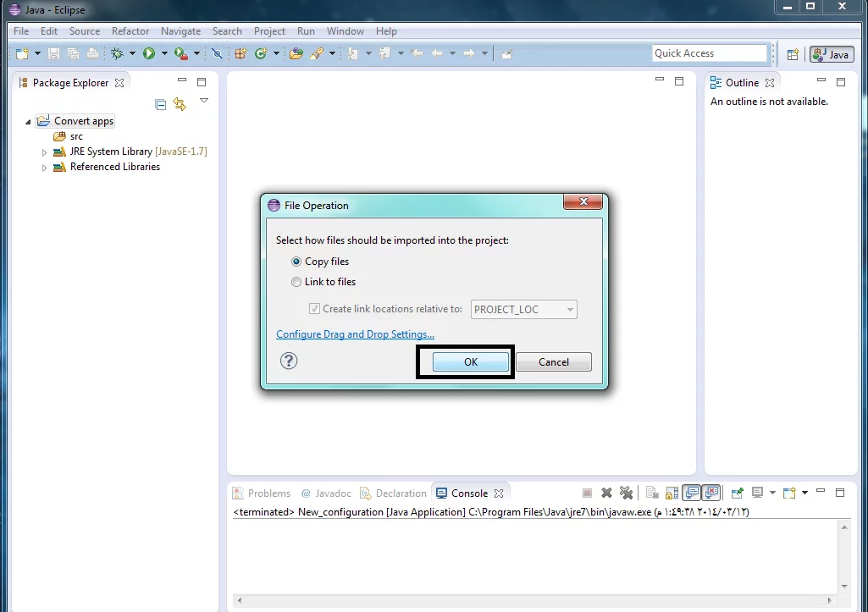The image size is (868, 612).
Task: Click the New Java Class icon
Action: (x=261, y=53)
